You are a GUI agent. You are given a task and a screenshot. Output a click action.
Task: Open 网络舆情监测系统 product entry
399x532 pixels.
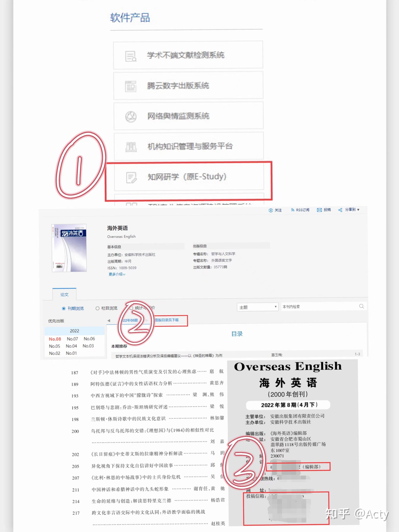[189, 116]
